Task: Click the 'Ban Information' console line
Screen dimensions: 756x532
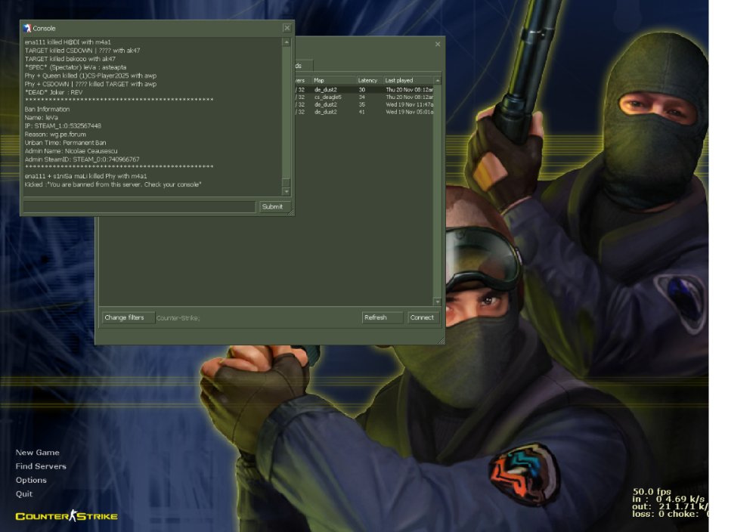Action: click(x=47, y=110)
